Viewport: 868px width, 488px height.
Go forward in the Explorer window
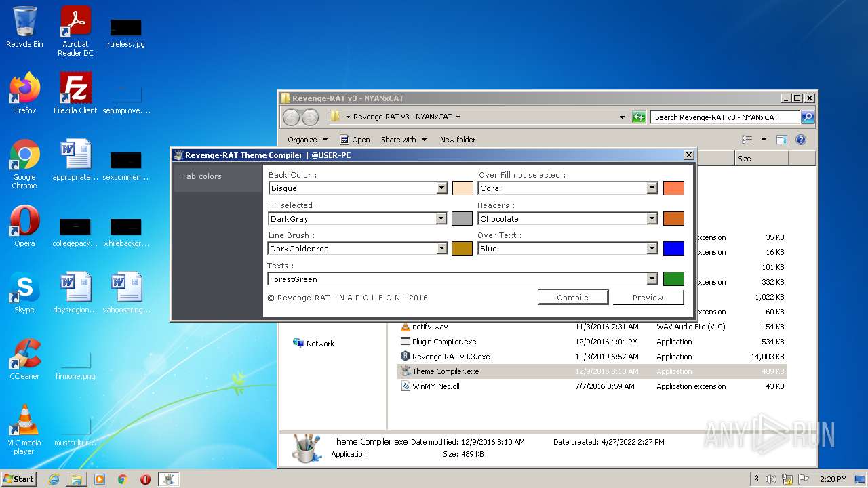tap(310, 117)
